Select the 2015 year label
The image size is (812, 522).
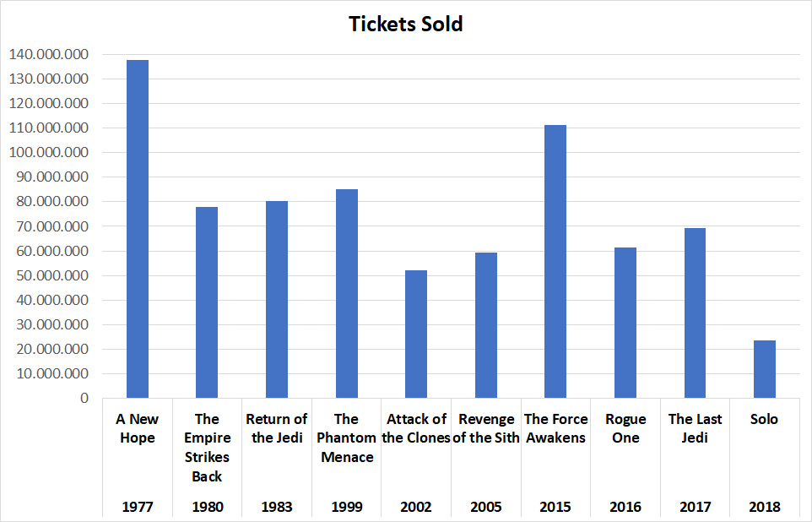point(555,507)
